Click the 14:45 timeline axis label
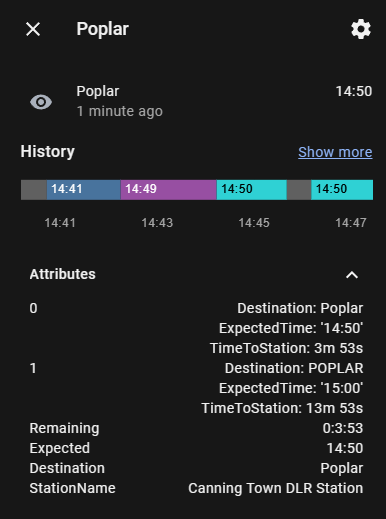Viewport: 386px width, 519px height. click(x=254, y=223)
